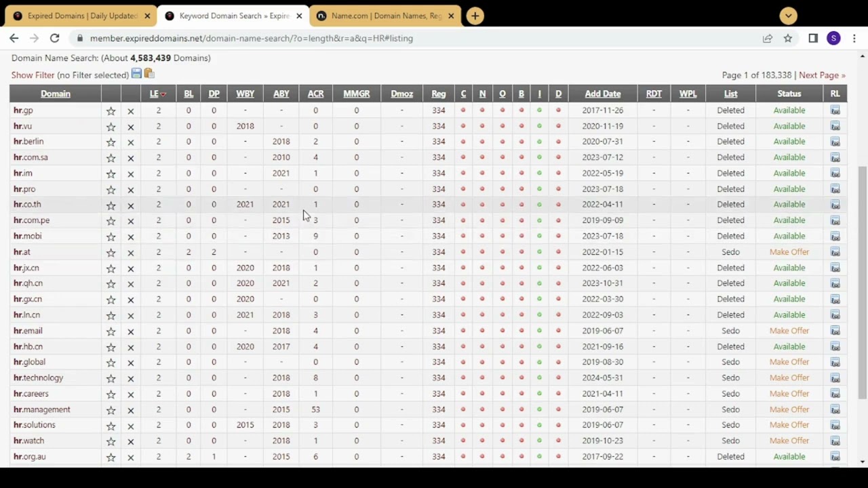
Task: Open related links icon for hr.gp
Action: tap(835, 110)
